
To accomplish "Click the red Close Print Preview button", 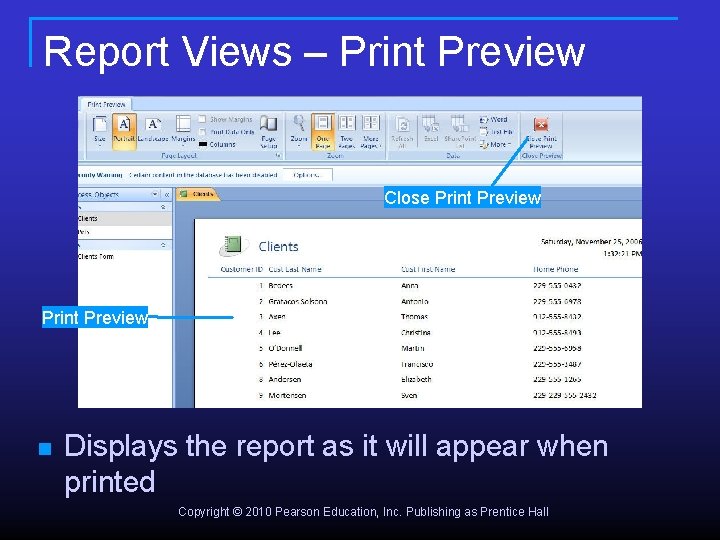I will click(541, 132).
